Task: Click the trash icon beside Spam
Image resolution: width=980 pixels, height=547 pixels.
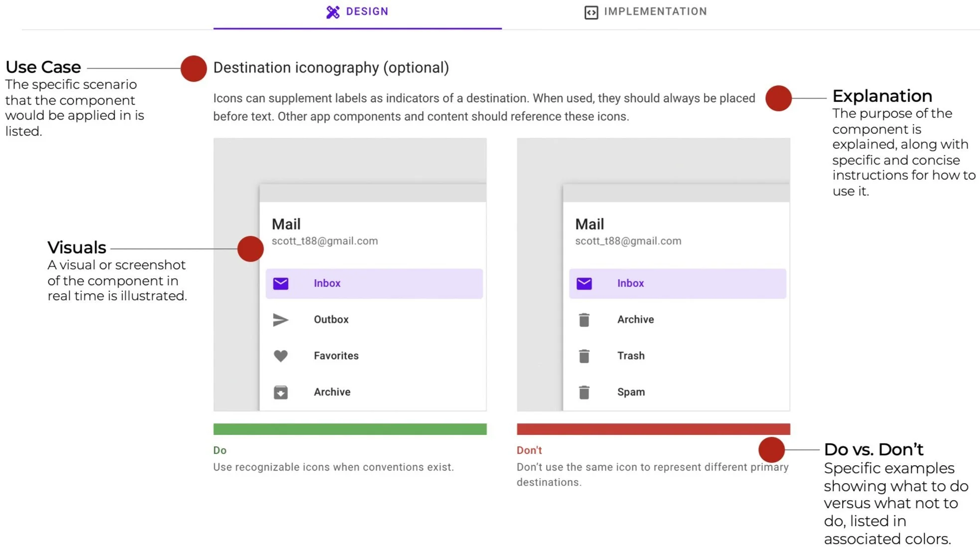Action: point(584,392)
